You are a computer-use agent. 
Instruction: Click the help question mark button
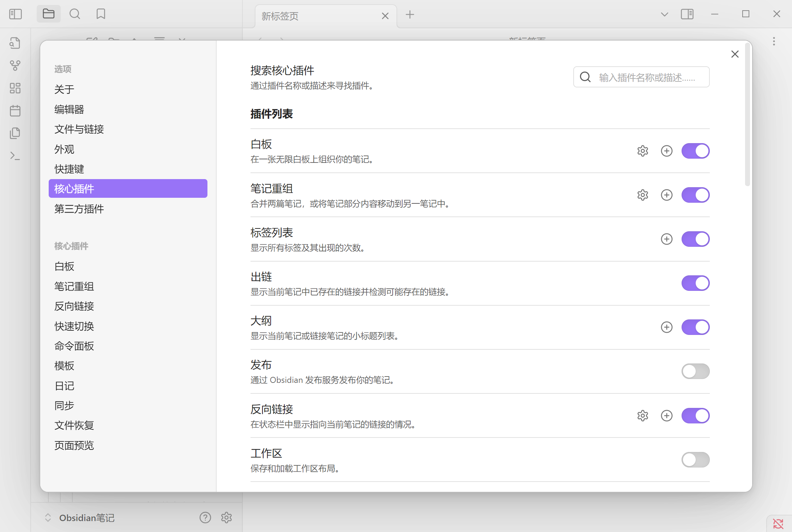point(205,518)
